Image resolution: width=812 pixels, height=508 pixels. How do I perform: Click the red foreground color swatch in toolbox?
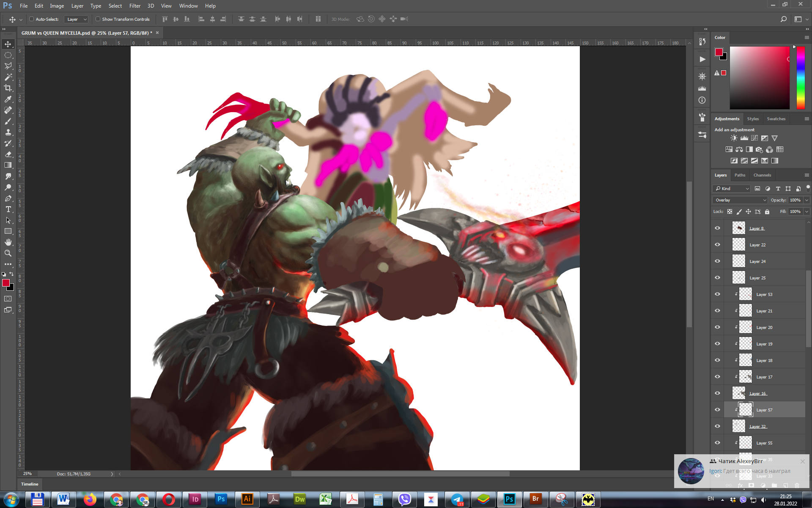tap(6, 283)
